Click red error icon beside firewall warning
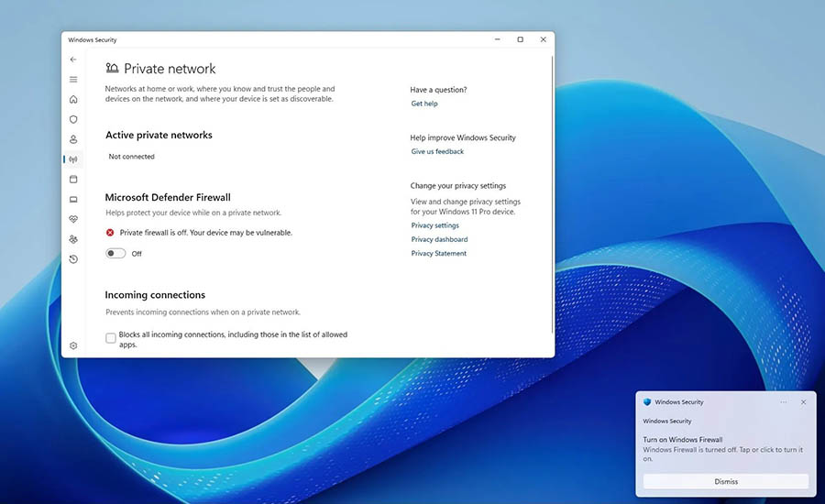 [110, 233]
